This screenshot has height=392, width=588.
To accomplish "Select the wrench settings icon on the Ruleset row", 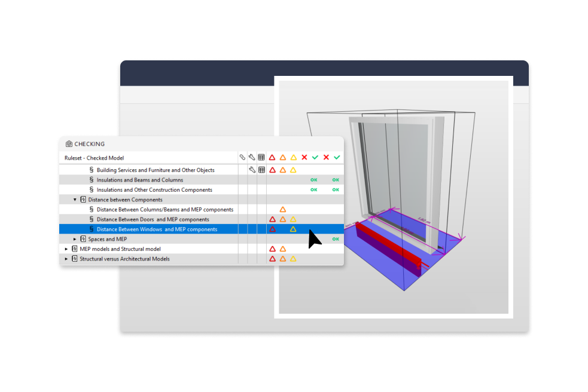I will [252, 157].
